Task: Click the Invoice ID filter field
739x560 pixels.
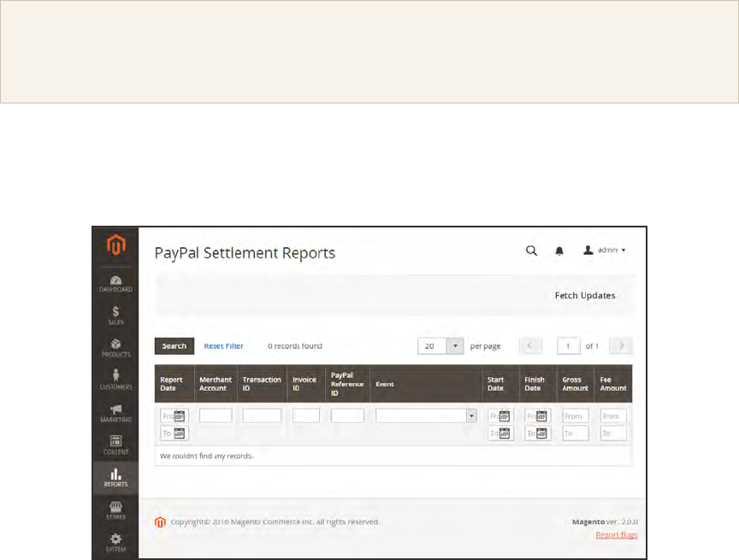Action: (306, 416)
